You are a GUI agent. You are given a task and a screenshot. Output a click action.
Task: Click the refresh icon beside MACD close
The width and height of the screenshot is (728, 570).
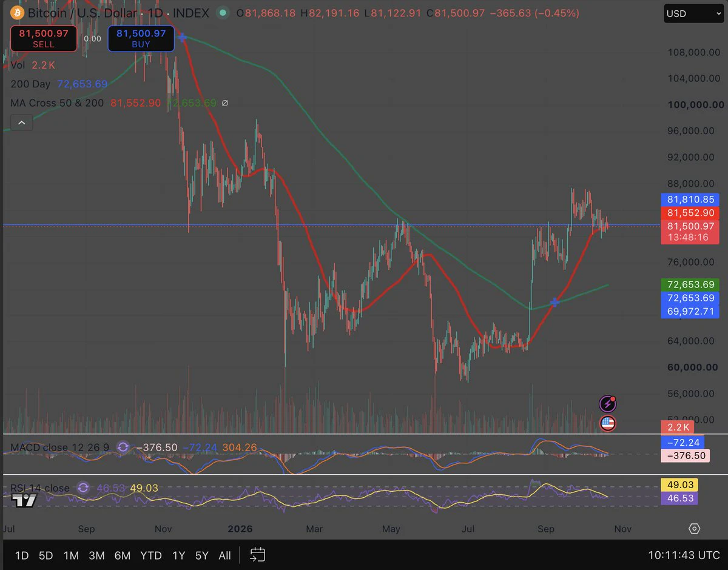coord(123,448)
